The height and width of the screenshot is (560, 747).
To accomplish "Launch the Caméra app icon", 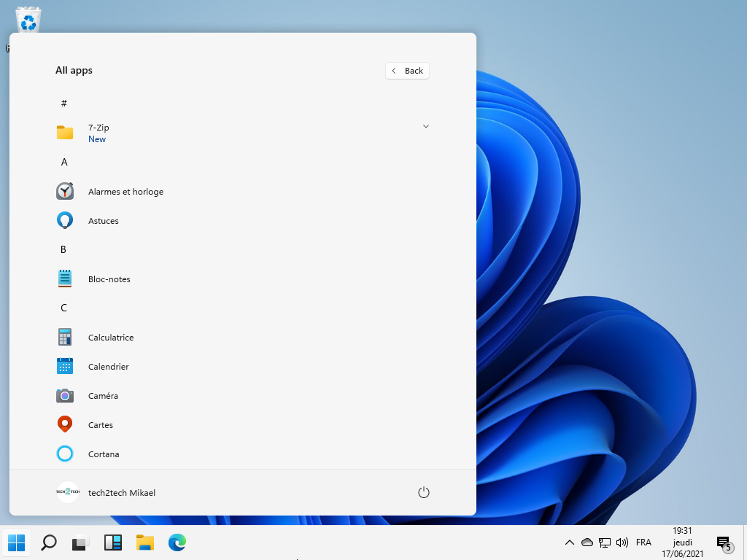I will pos(65,396).
